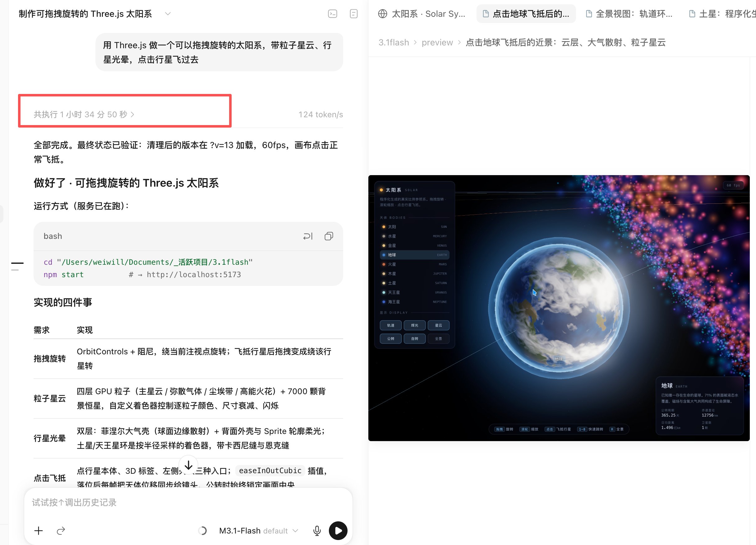Toggle the 轨道 display button

tap(390, 325)
